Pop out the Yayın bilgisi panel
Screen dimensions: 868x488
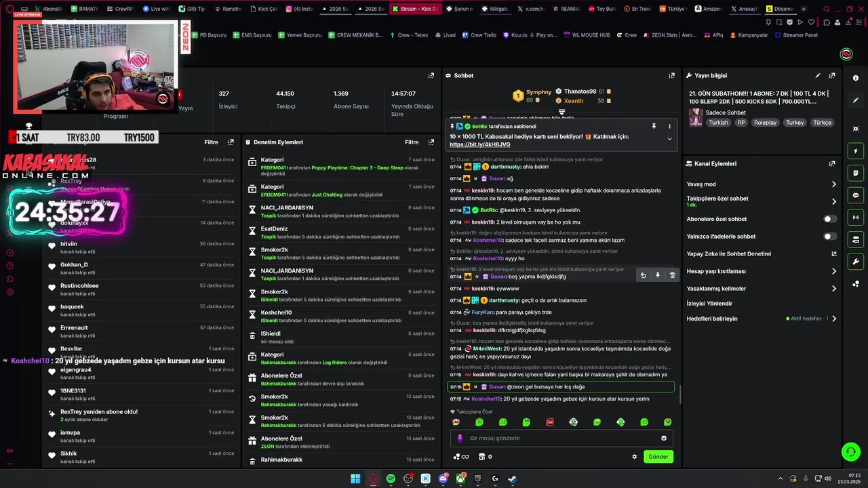pyautogui.click(x=832, y=76)
